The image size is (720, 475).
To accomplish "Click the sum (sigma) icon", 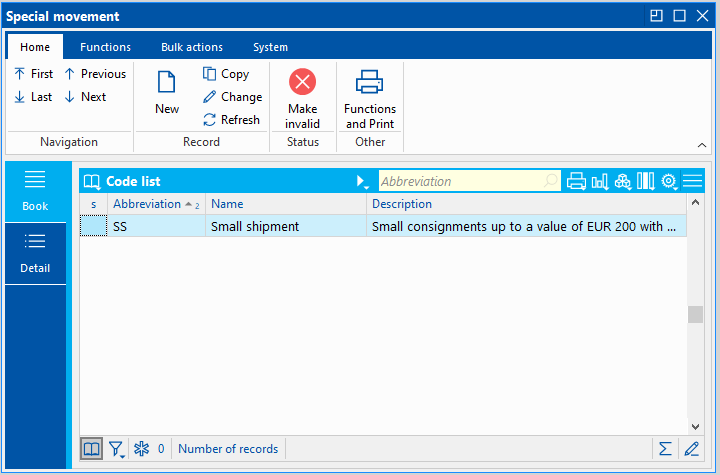I will 665,449.
